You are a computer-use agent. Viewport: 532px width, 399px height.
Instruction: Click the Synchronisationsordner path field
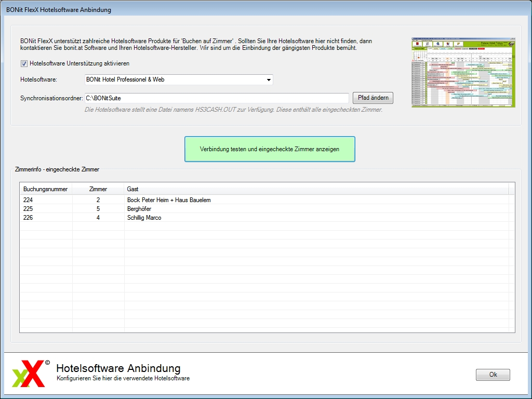click(x=217, y=98)
